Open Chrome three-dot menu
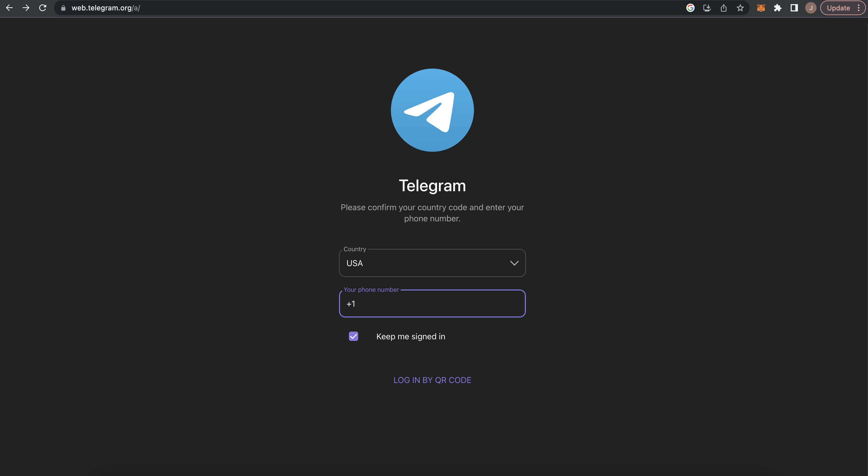Image resolution: width=868 pixels, height=476 pixels. [859, 8]
